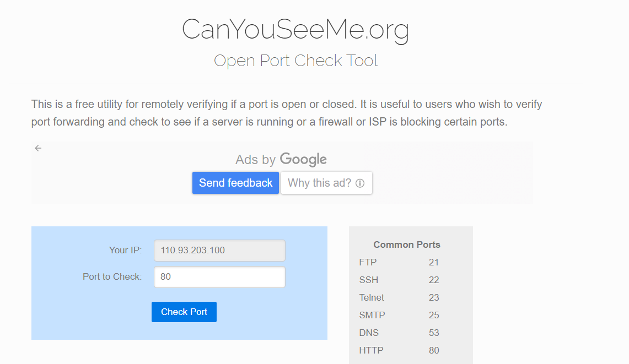The width and height of the screenshot is (629, 364).
Task: Select the Port to Check input field
Action: click(x=219, y=277)
